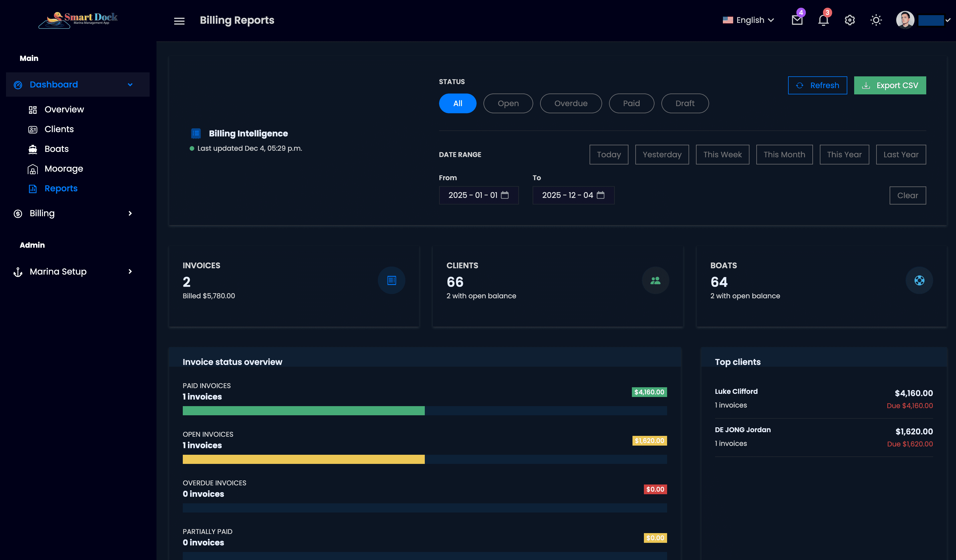
Task: Click the hamburger menu icon
Action: pyautogui.click(x=179, y=21)
